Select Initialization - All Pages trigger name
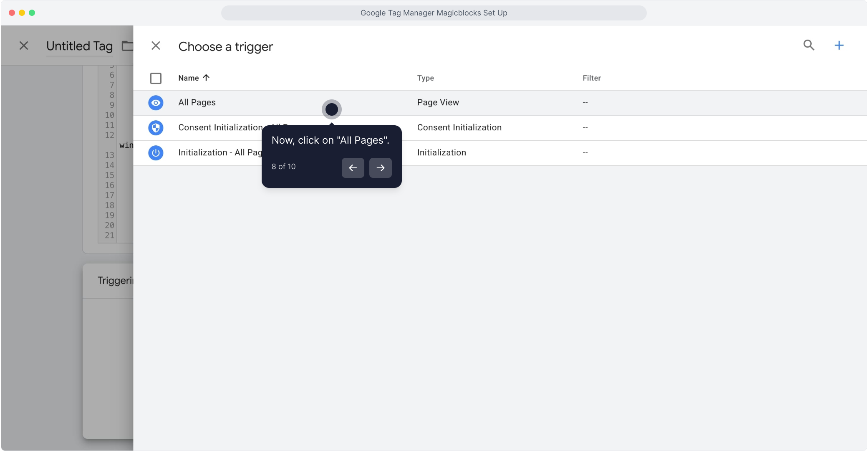 tap(219, 153)
